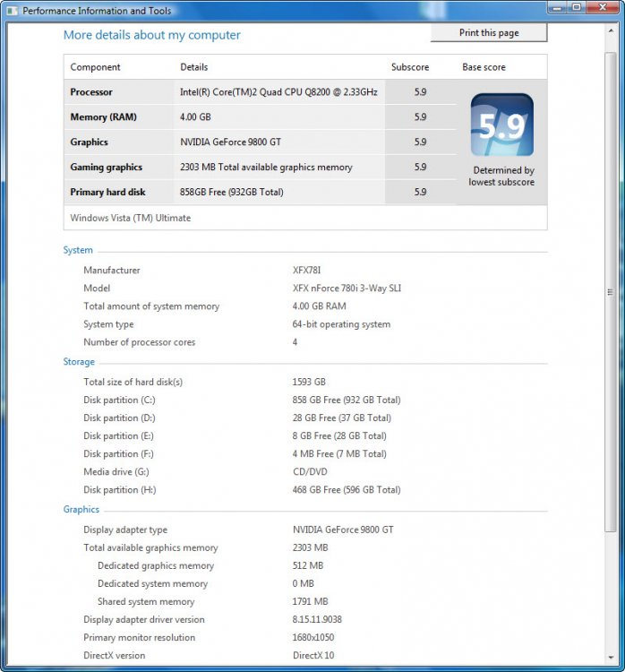The width and height of the screenshot is (625, 672).
Task: Click the Print this page button
Action: 489,32
